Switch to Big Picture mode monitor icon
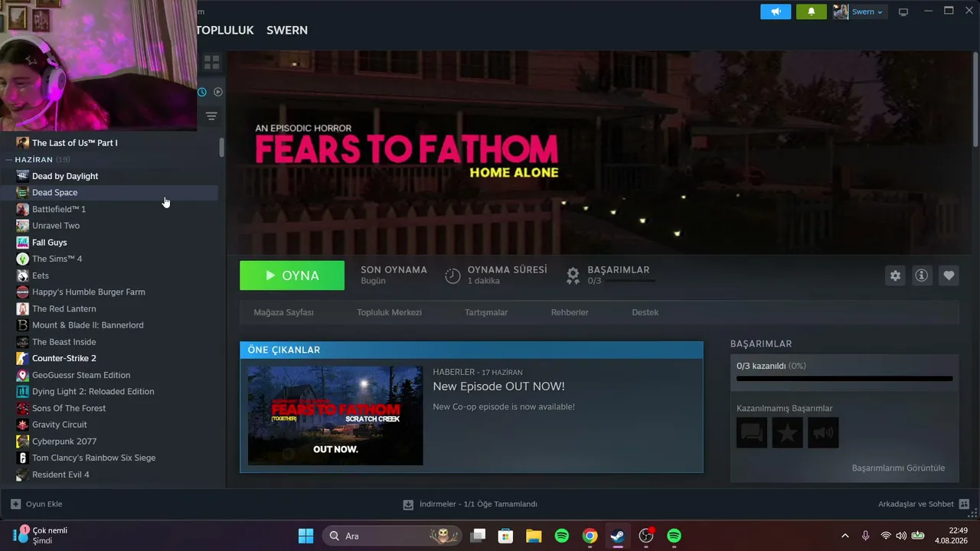 tap(903, 11)
